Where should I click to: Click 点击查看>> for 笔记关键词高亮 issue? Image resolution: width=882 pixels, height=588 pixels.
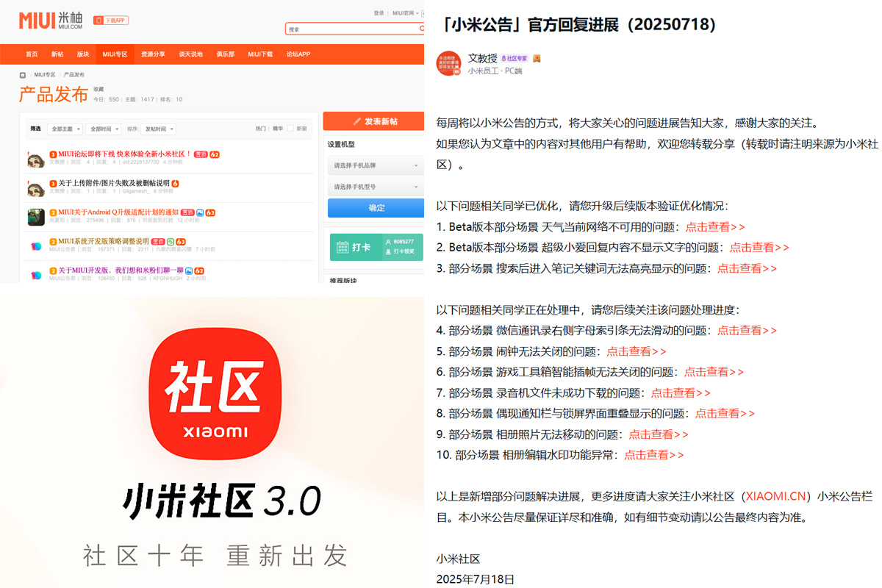pos(747,268)
